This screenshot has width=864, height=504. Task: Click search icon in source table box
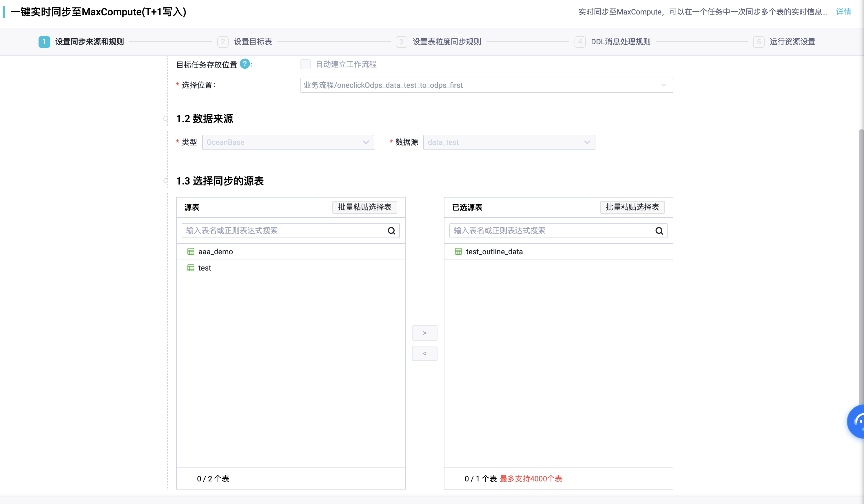[391, 231]
